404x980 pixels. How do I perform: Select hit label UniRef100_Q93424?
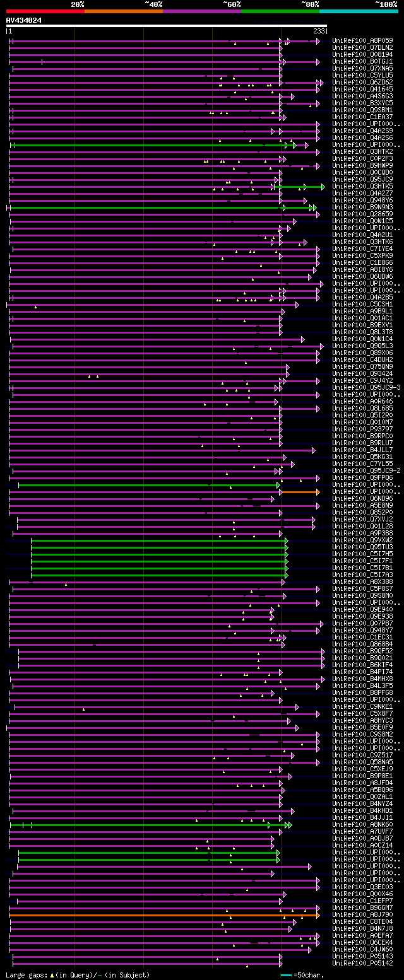tap(362, 373)
